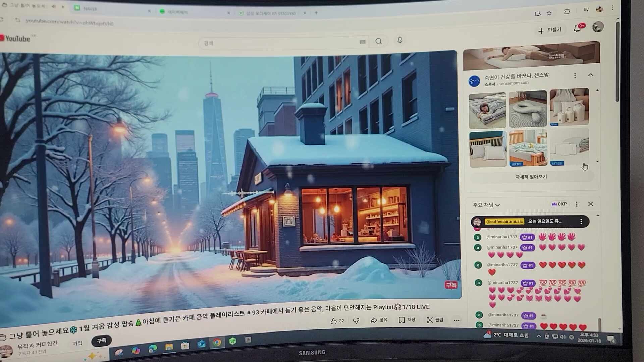Viewport: 644px width, 362px height.
Task: Click the Create (만들기) button
Action: [x=550, y=30]
